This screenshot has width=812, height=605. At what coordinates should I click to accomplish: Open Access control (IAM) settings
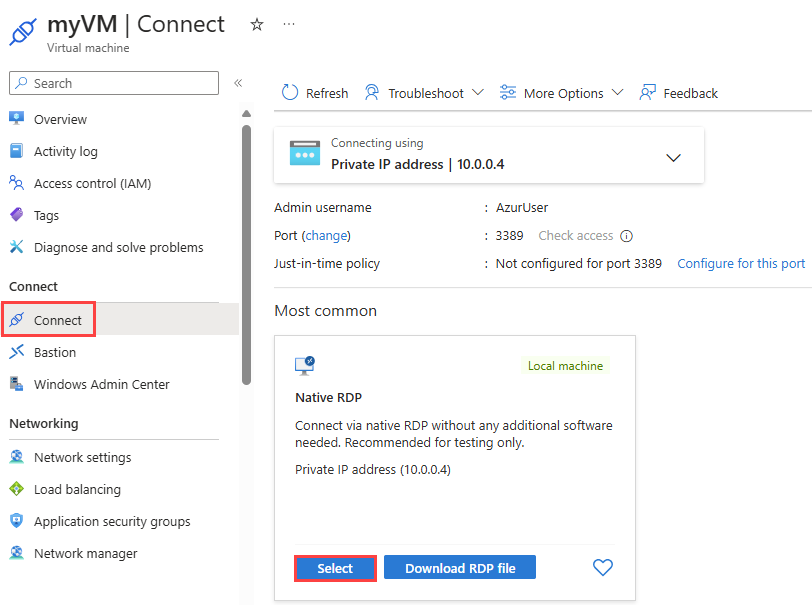[x=17, y=183]
